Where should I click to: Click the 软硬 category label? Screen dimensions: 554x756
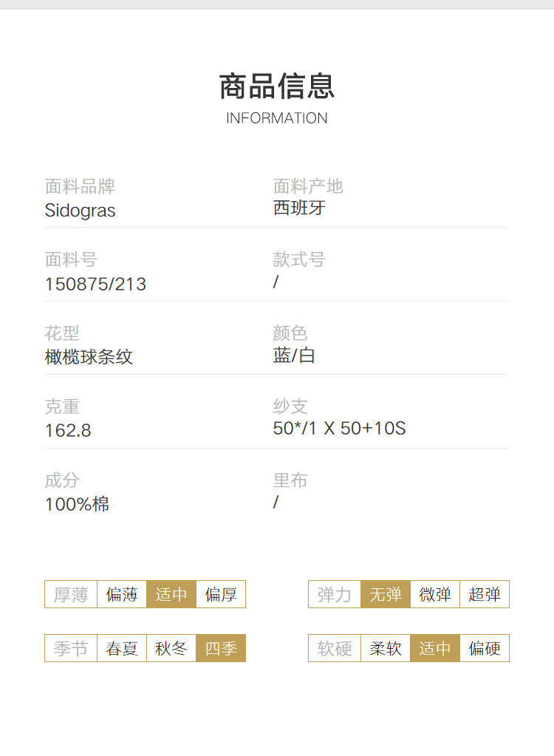(335, 649)
